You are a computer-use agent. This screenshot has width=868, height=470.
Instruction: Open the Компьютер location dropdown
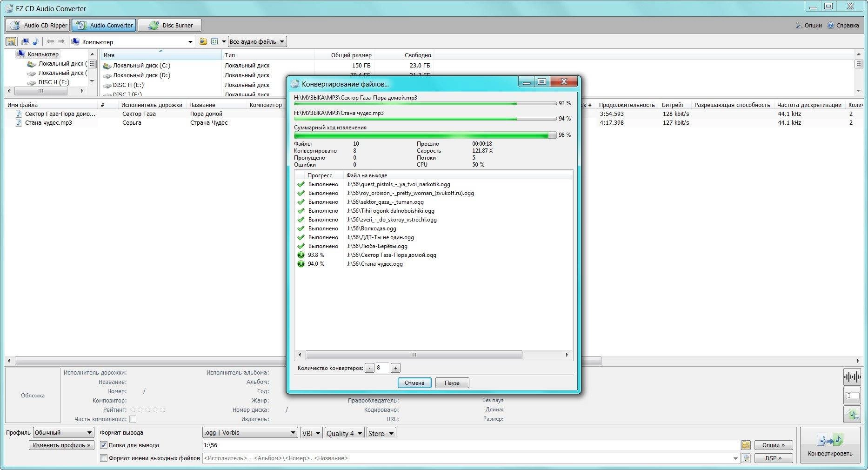click(190, 42)
